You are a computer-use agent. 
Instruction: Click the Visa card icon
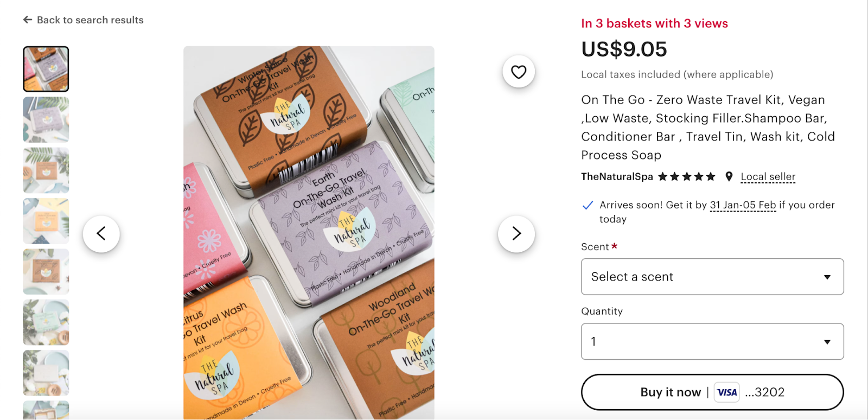[726, 392]
